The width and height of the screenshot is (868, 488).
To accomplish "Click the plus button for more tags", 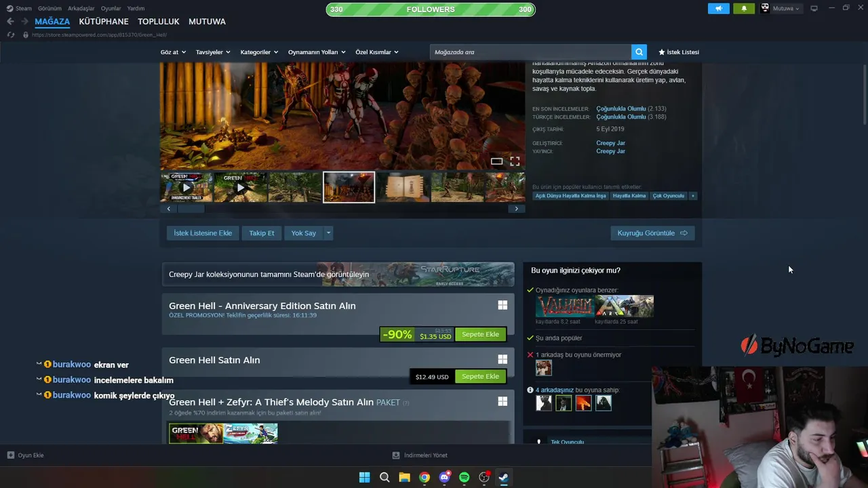I will pyautogui.click(x=692, y=196).
